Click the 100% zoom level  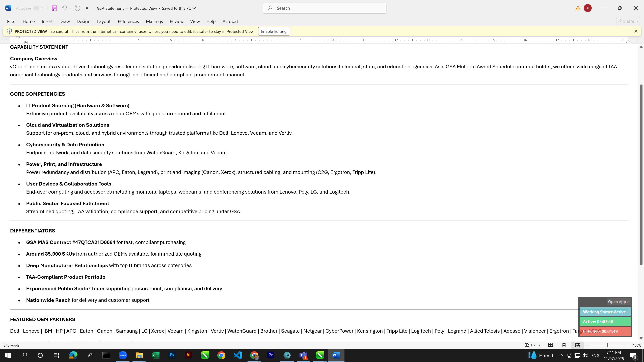click(x=637, y=345)
